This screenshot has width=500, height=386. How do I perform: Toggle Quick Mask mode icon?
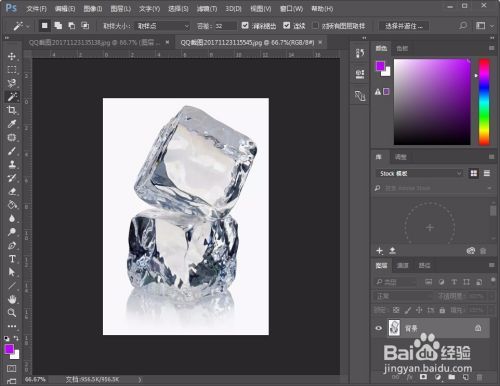[x=11, y=369]
